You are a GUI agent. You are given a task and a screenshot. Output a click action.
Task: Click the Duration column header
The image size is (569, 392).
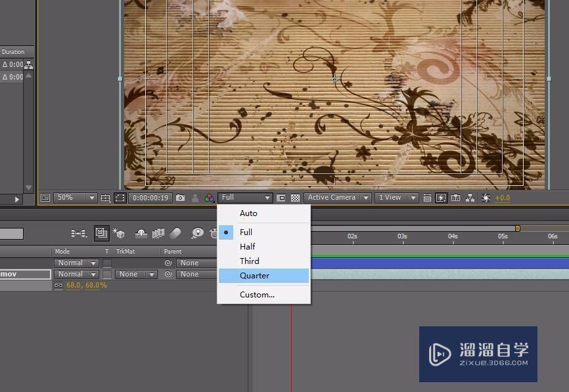click(13, 52)
